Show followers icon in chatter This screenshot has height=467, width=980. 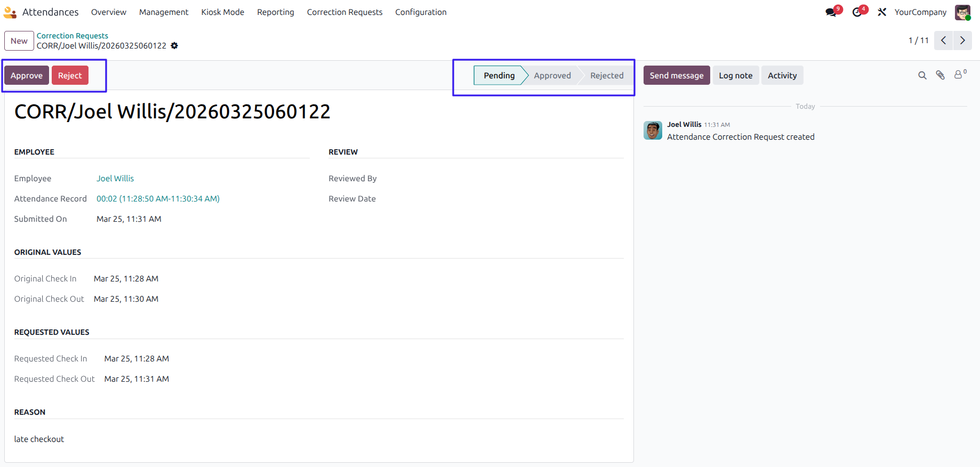tap(960, 75)
